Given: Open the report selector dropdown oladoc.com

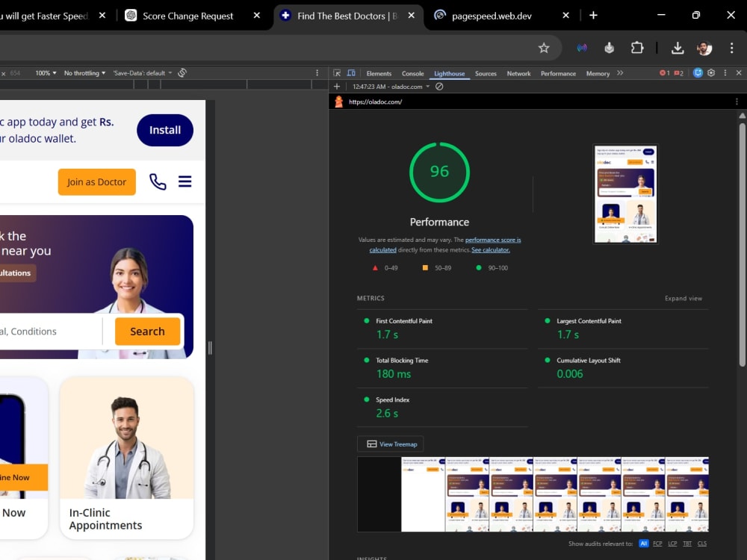Looking at the screenshot, I should 391,86.
